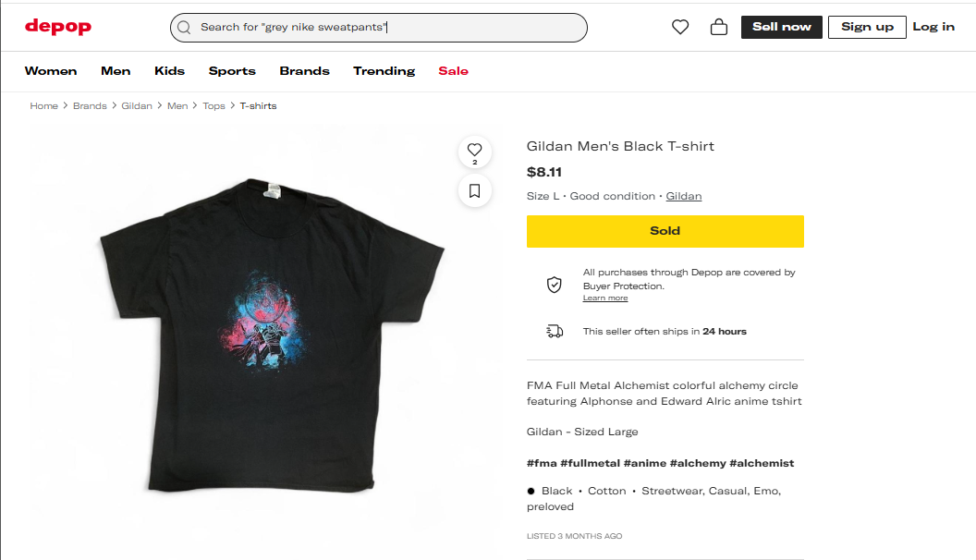Open saved likes heart in header
This screenshot has height=560, width=976.
coord(680,27)
